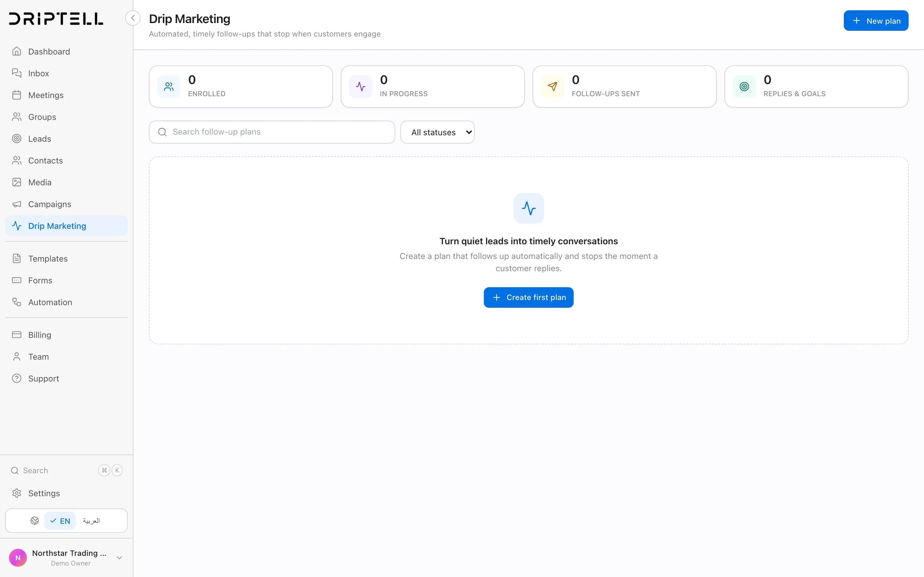The image size is (924, 577).
Task: Focus the Search follow-up plans field
Action: tap(272, 132)
